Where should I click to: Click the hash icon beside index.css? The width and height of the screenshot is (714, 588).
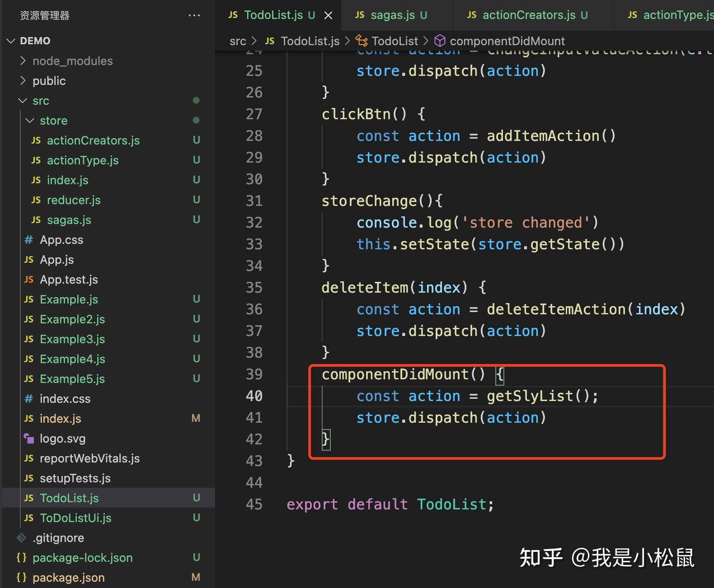click(29, 399)
